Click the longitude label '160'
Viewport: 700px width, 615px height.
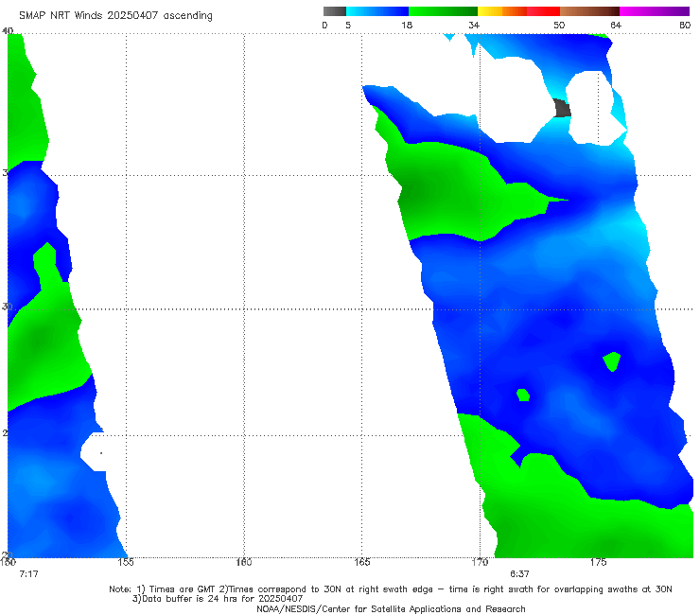pyautogui.click(x=244, y=562)
